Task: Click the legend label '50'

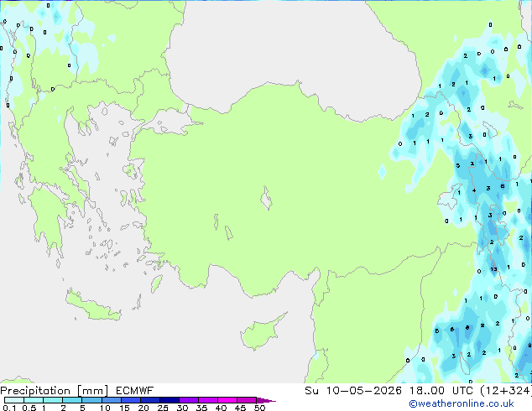Action: point(259,408)
